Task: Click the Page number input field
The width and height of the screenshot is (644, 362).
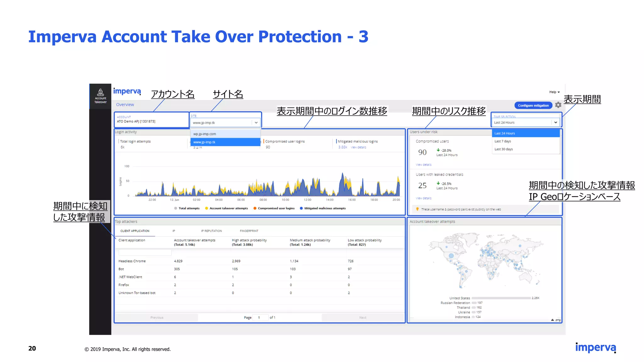Action: [x=261, y=318]
